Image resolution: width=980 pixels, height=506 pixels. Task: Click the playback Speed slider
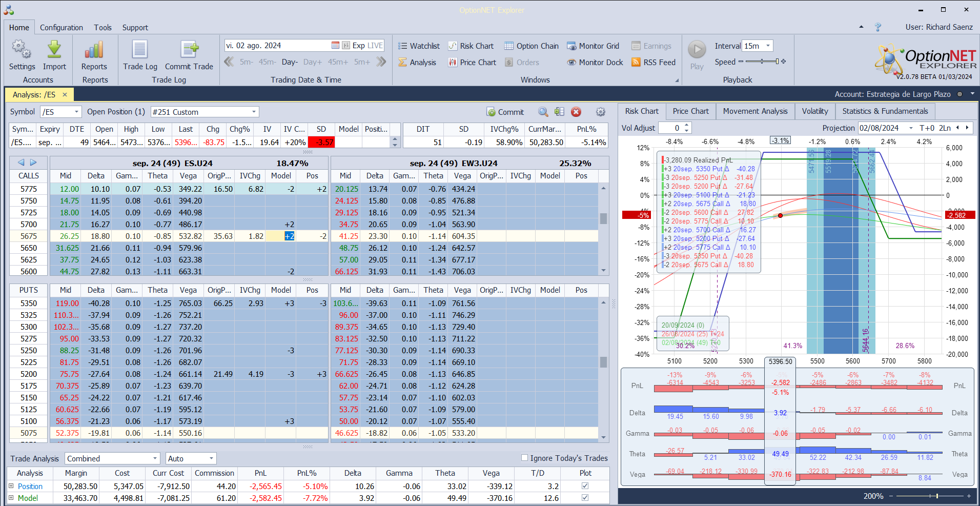point(762,62)
